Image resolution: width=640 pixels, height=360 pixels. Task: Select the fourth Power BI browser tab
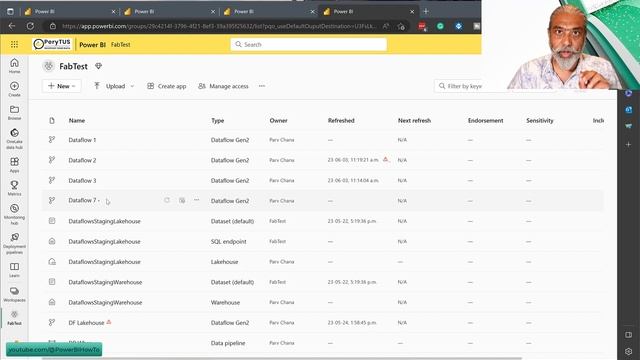coord(368,11)
